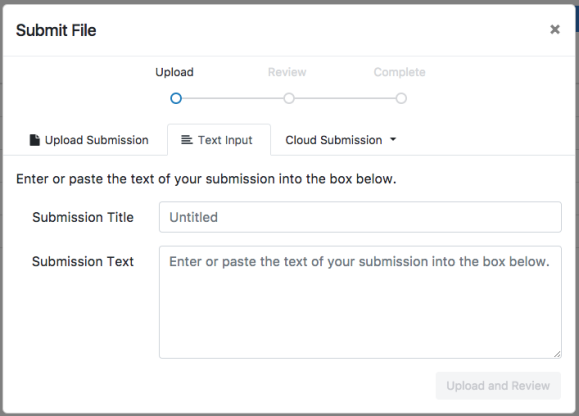Click the Submission Text label

83,261
